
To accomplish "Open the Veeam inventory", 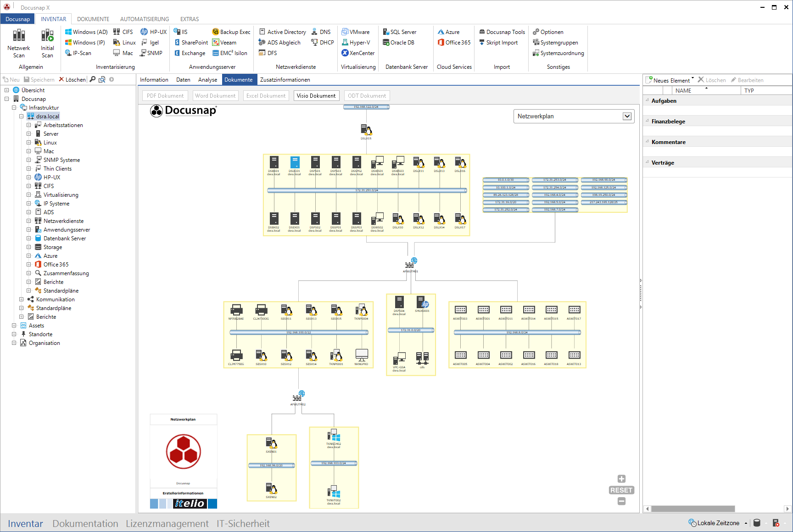I will pyautogui.click(x=224, y=42).
